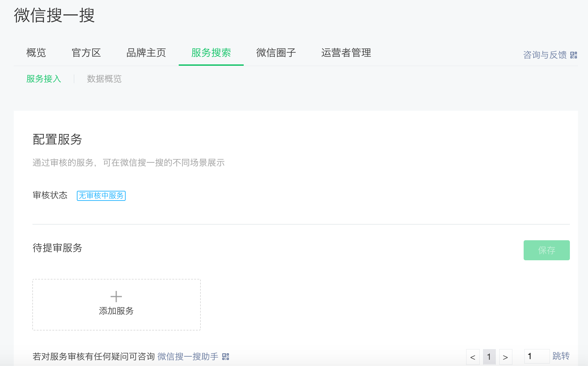This screenshot has height=366, width=588.
Task: Switch to the 运营者管理 tab
Action: coord(346,53)
